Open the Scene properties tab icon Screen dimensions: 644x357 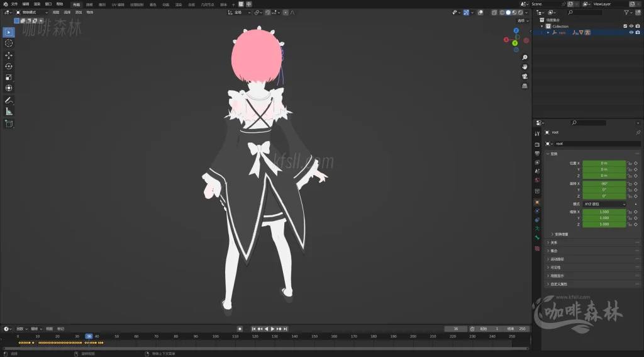(537, 171)
